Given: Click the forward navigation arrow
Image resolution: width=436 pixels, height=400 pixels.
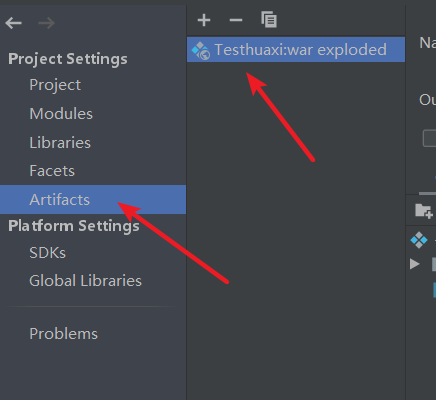Looking at the screenshot, I should [46, 23].
